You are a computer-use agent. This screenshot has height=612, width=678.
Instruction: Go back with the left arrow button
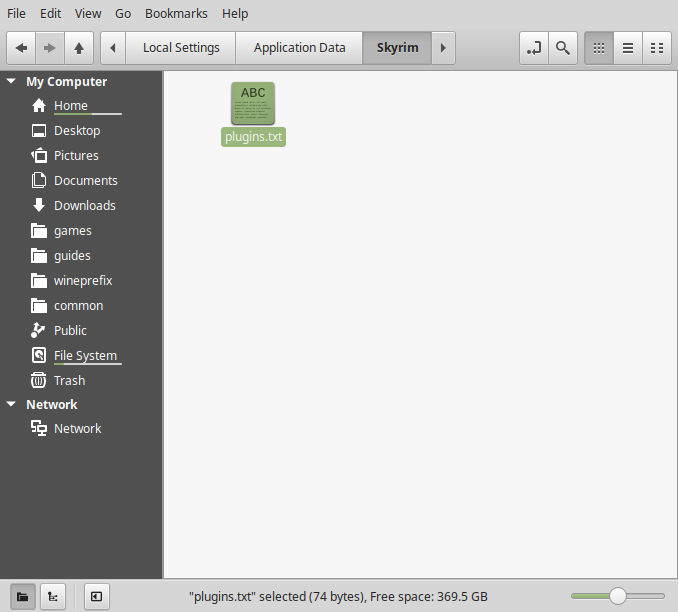point(21,48)
